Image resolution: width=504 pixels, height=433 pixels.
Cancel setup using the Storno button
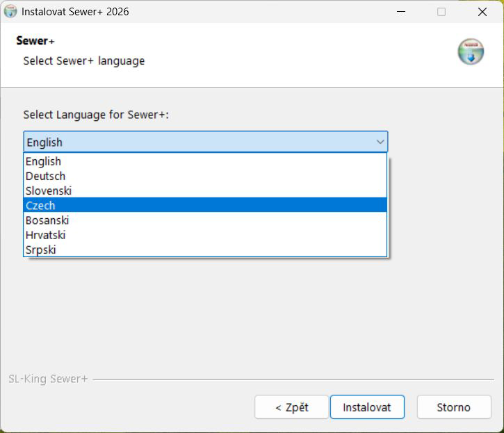454,407
